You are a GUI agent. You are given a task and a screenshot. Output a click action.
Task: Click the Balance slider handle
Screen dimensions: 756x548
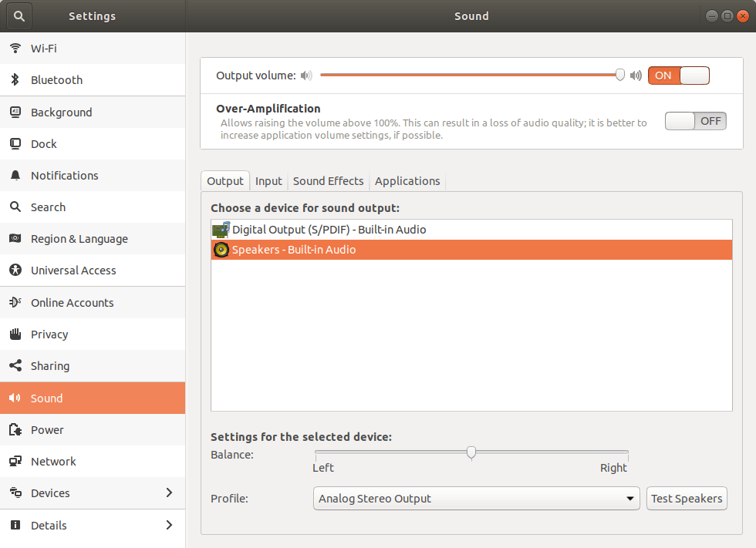click(471, 452)
